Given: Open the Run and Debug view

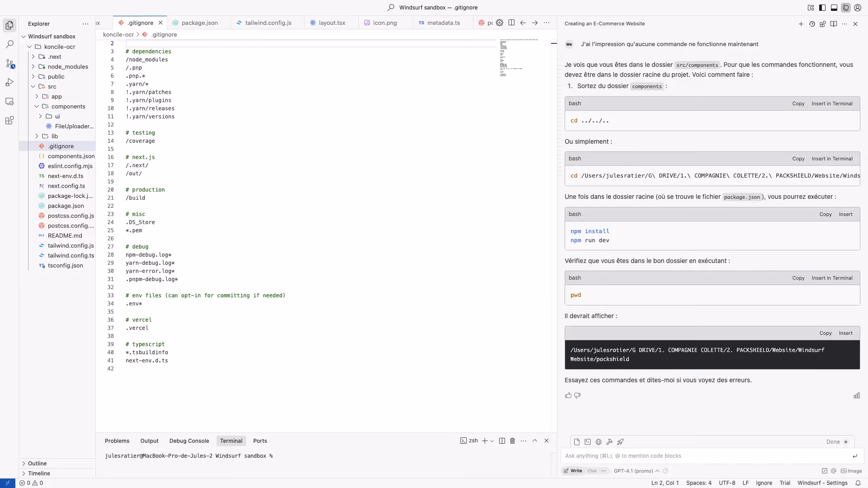Looking at the screenshot, I should pos(9,83).
